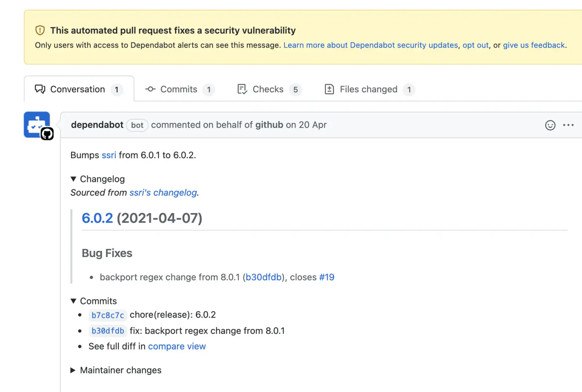Switch to the Checks tab
Viewport: 582px width, 392px height.
(x=269, y=89)
